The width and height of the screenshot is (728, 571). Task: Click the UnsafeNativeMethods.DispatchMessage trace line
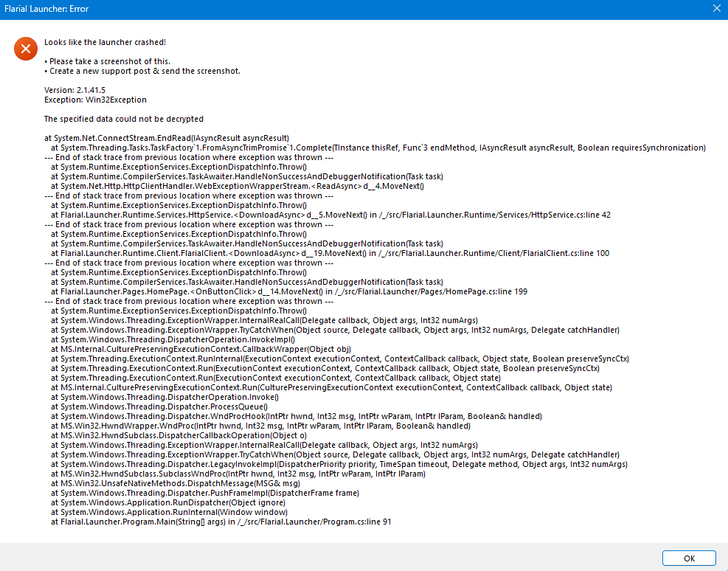coord(176,483)
